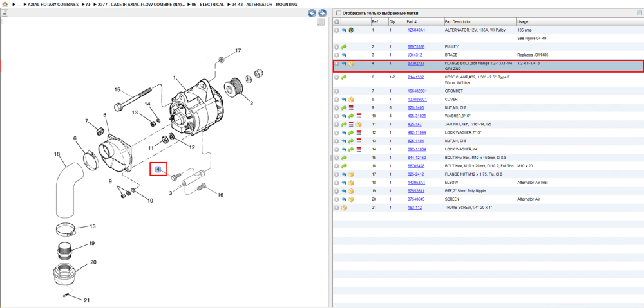This screenshot has height=308, width=644.
Task: Select callout 15 on the long bolt in the diagram
Action: [x=117, y=89]
